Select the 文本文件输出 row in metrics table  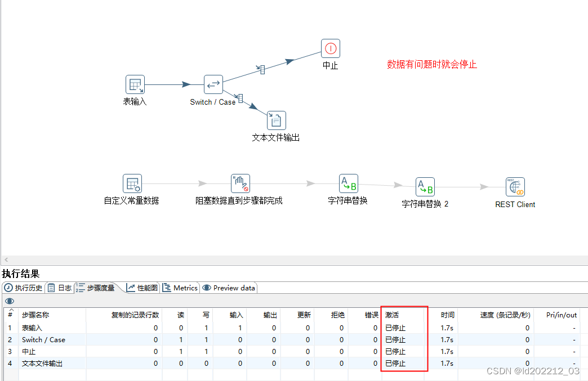pos(292,364)
